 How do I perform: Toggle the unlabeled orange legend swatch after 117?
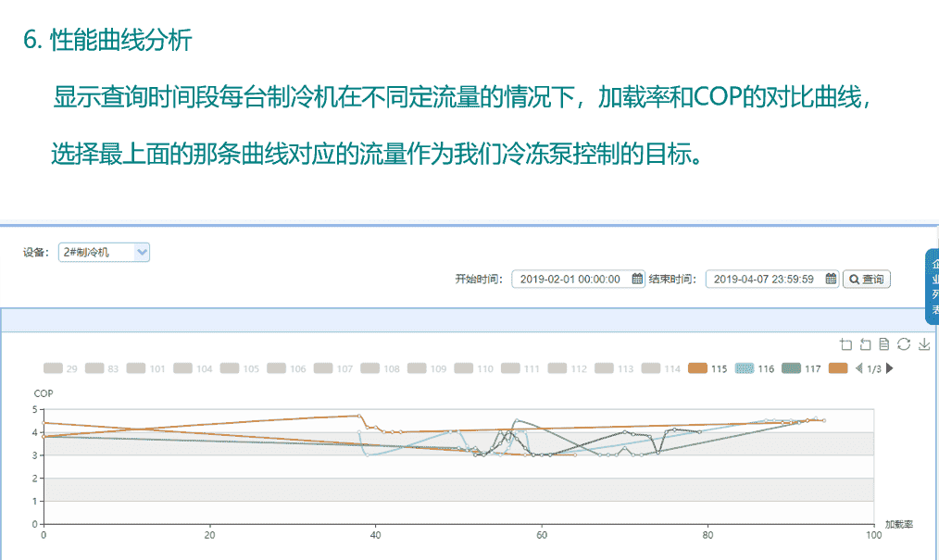(x=838, y=368)
